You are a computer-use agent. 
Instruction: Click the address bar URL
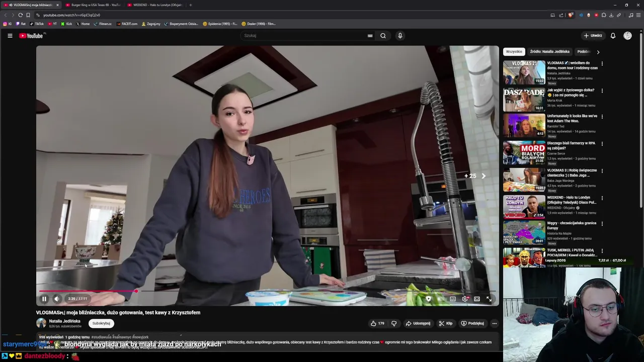[x=71, y=15]
